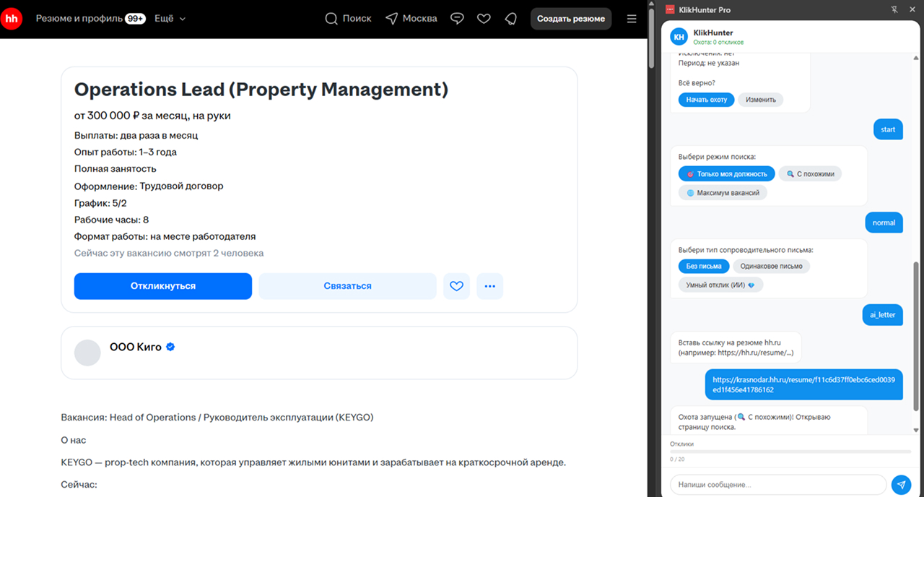The height and width of the screenshot is (578, 924).
Task: Click 'Опыт работы: 1–3 года' text
Action: [x=126, y=152]
